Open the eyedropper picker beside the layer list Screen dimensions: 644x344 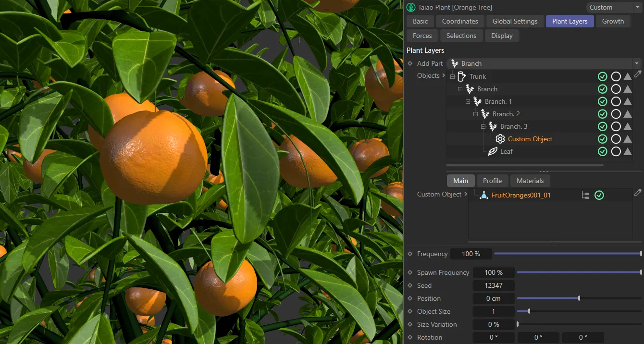[x=638, y=74]
